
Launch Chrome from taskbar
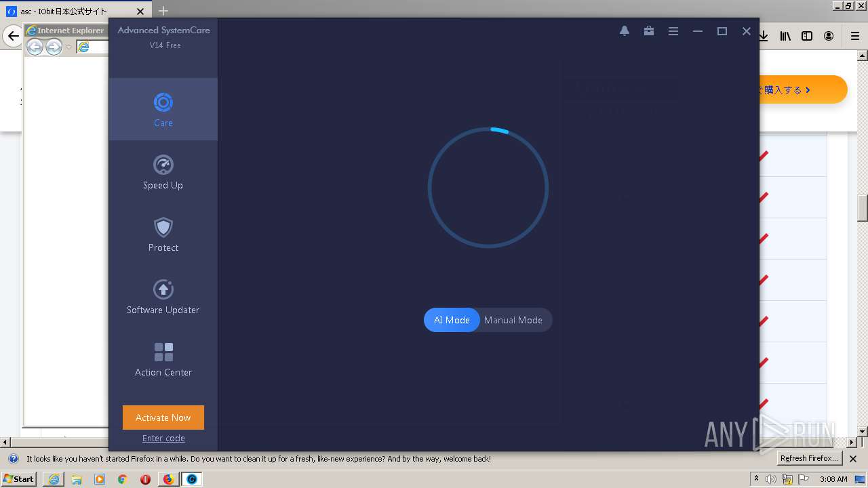[x=123, y=479]
